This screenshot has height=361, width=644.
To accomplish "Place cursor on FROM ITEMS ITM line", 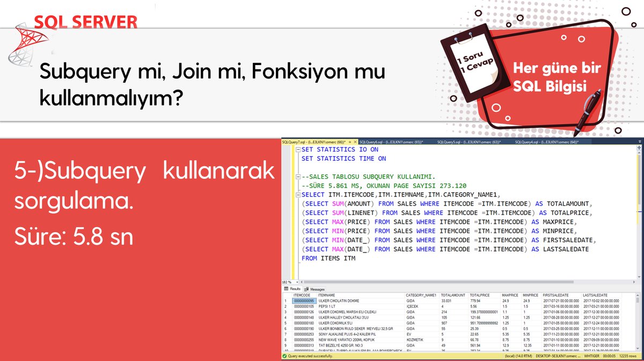I will pyautogui.click(x=328, y=258).
